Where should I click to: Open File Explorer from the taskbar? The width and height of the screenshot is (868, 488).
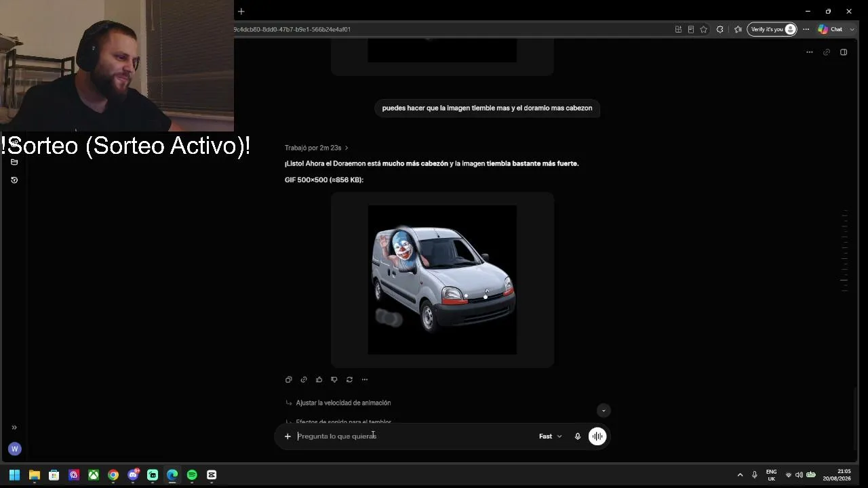35,475
